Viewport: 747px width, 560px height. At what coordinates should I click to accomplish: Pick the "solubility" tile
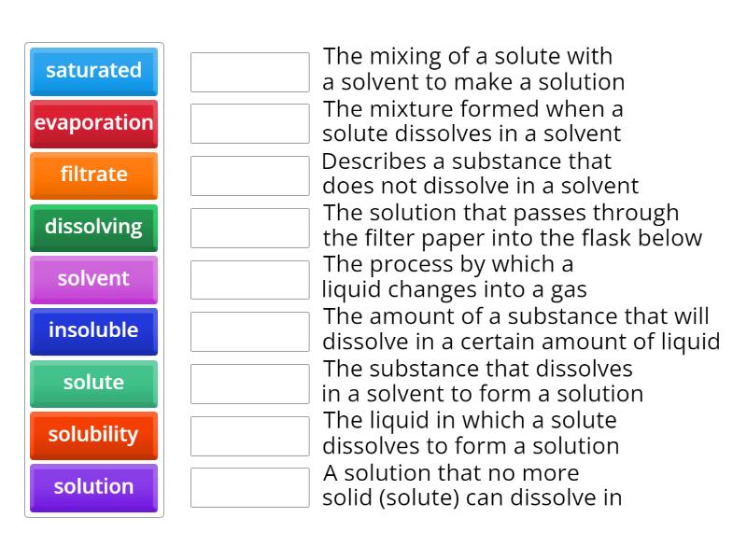coord(93,435)
